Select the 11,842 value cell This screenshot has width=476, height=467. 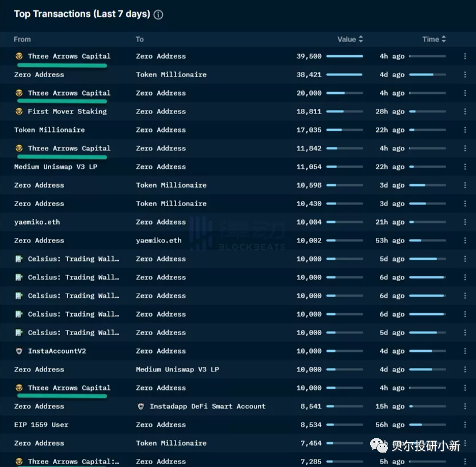coord(309,148)
